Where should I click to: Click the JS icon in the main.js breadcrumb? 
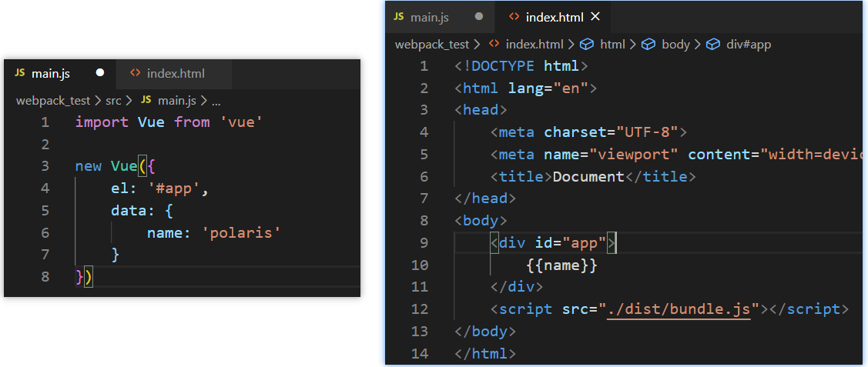coord(146,101)
